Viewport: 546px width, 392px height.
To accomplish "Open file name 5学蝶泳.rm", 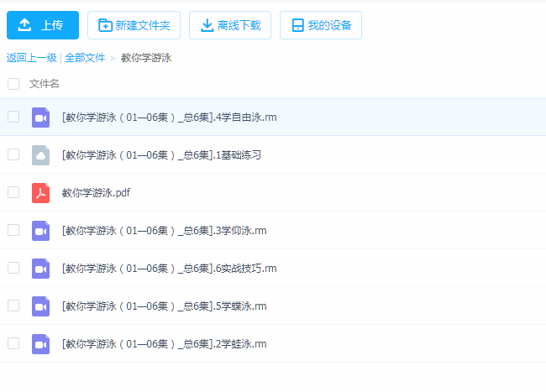I will (165, 306).
